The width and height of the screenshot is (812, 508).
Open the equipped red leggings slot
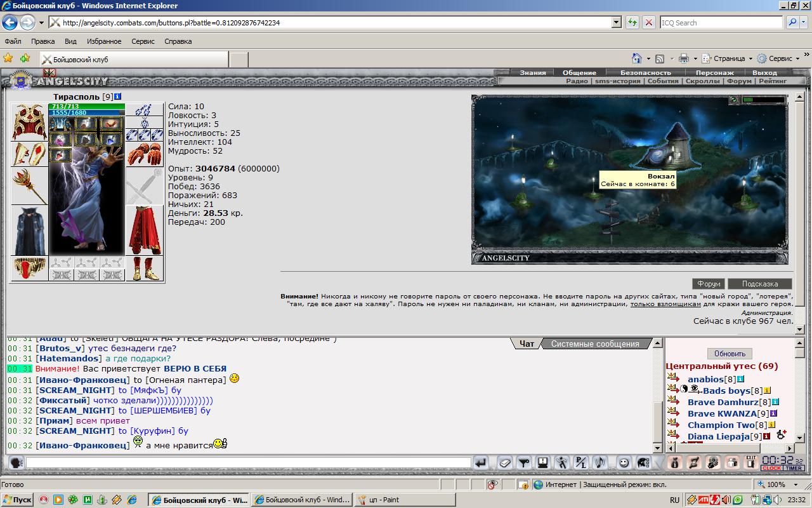pos(145,230)
